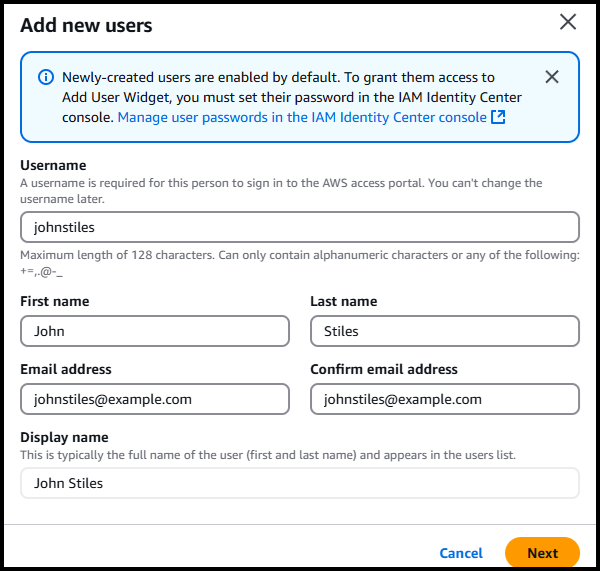
Task: Click the Display name label
Action: pos(64,437)
